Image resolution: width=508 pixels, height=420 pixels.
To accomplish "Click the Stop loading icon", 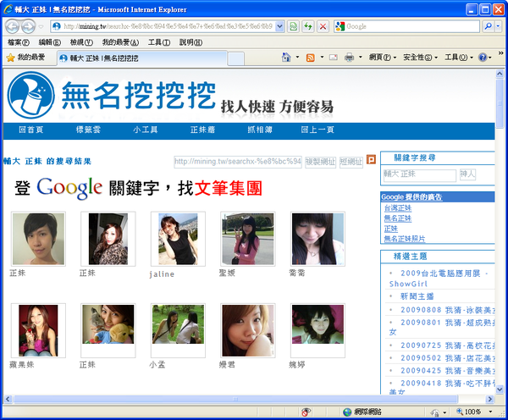I will 323,26.
